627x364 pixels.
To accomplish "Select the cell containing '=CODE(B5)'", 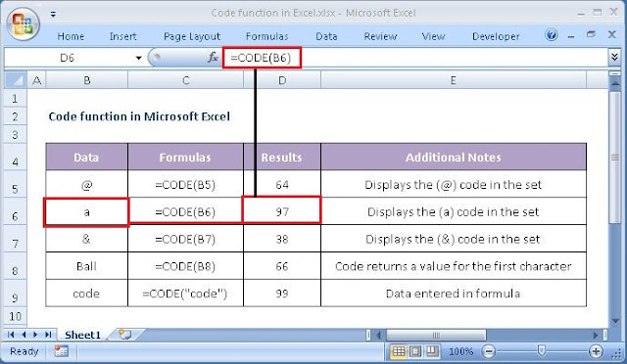I will click(185, 184).
